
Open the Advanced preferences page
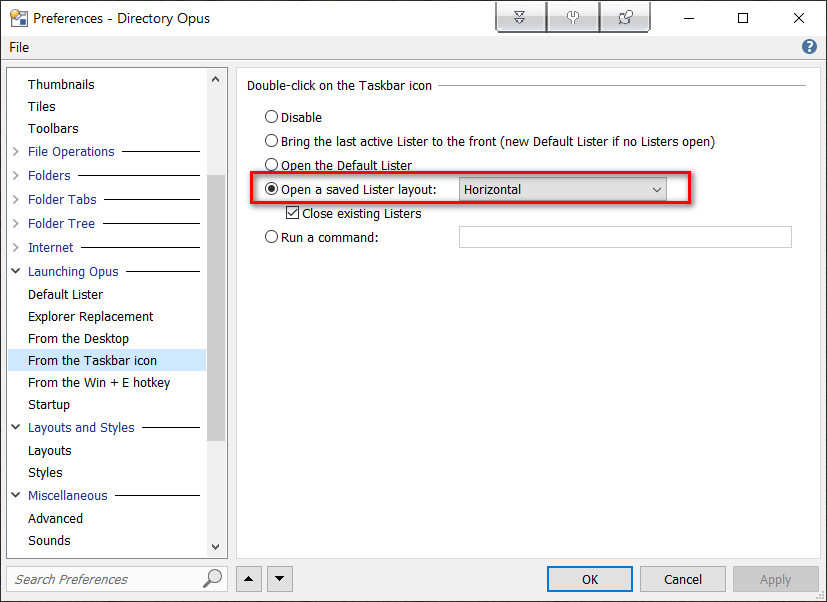(x=55, y=519)
